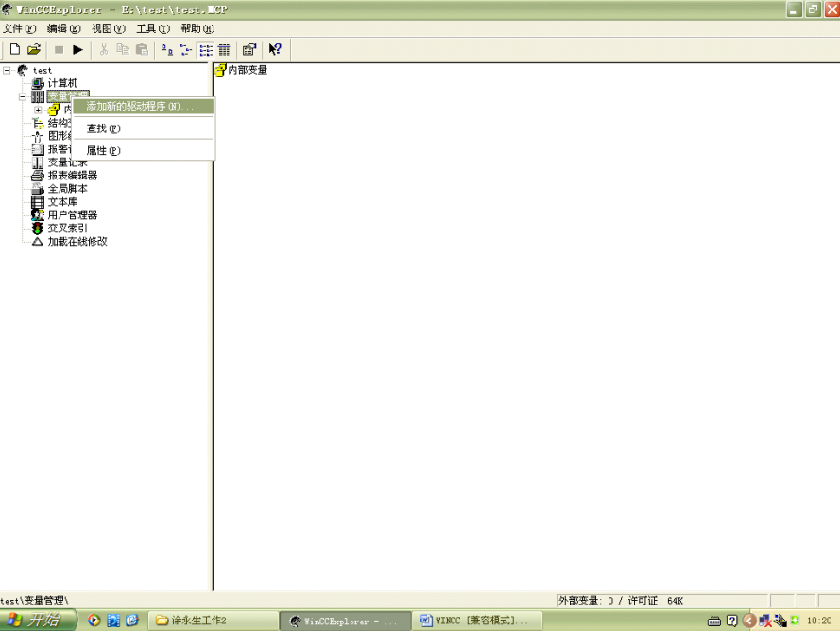
Task: Click the help question tray icon
Action: 732,621
